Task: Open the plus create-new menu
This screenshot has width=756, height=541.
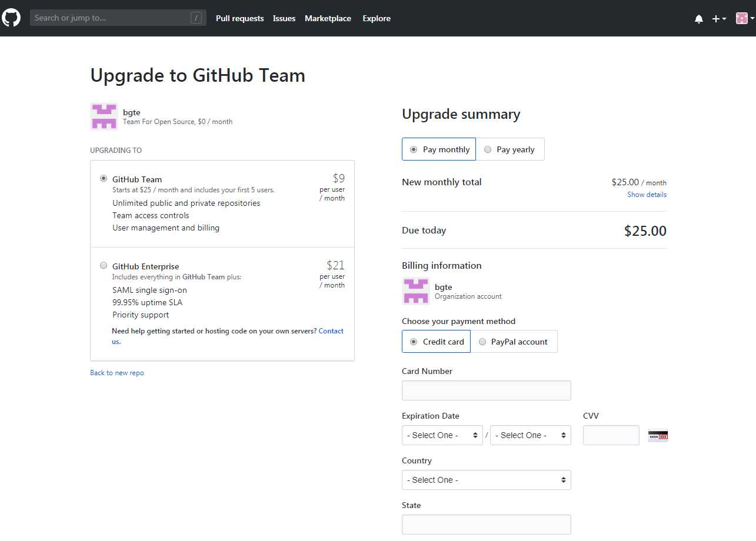Action: tap(719, 19)
